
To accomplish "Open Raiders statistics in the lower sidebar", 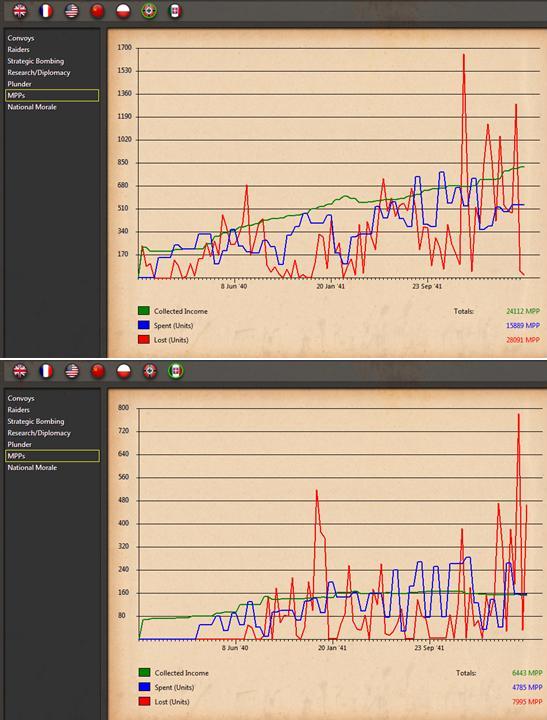I will [18, 410].
